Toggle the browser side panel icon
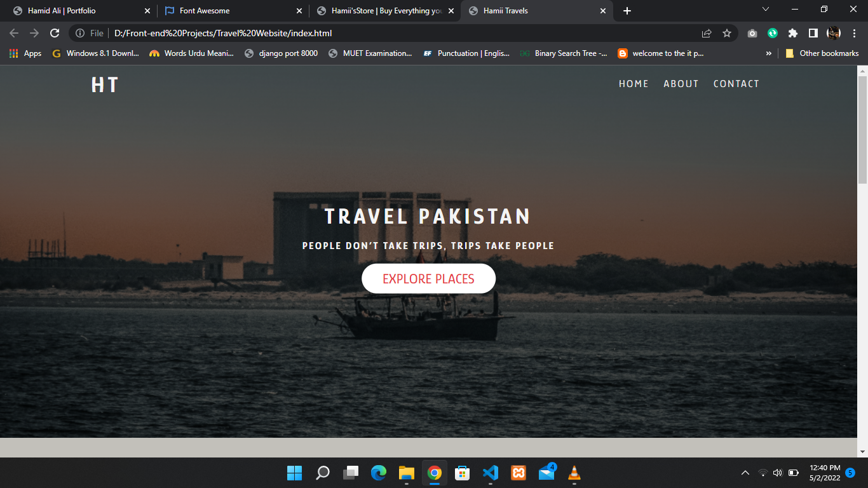The height and width of the screenshot is (488, 868). click(813, 33)
